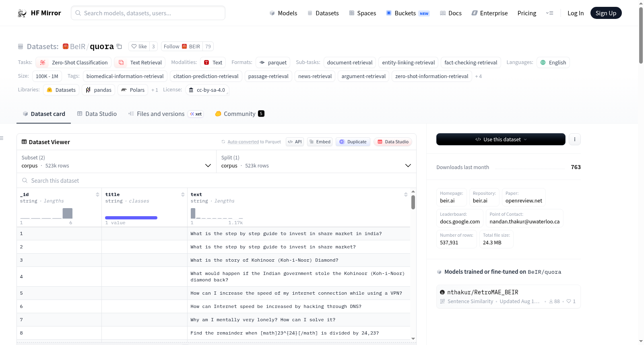This screenshot has width=644, height=345.
Task: Sort the text column
Action: pos(406,194)
